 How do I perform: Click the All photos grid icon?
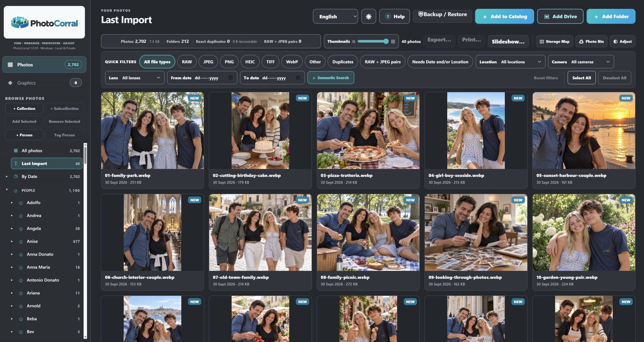pos(16,151)
